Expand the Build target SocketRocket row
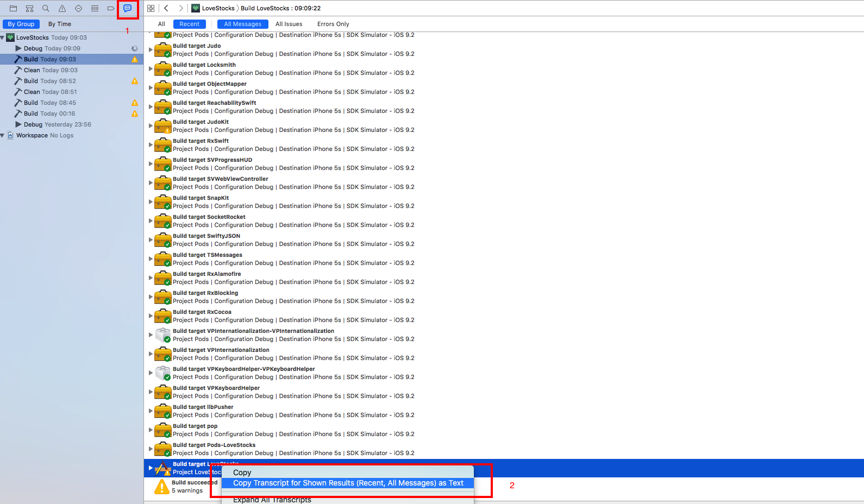This screenshot has width=864, height=504. [x=151, y=220]
